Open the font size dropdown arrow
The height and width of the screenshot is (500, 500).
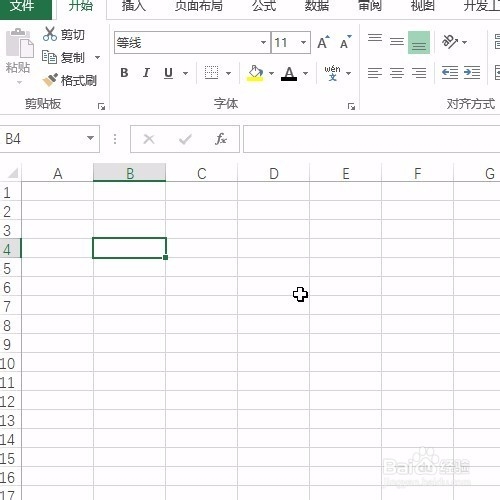tap(303, 42)
